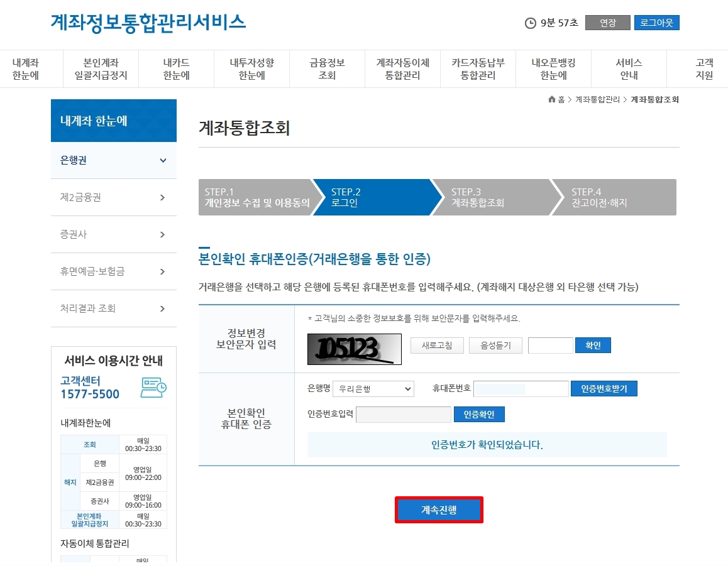Click the captcha text input field
Viewport: 728px width, 566px height.
point(551,345)
